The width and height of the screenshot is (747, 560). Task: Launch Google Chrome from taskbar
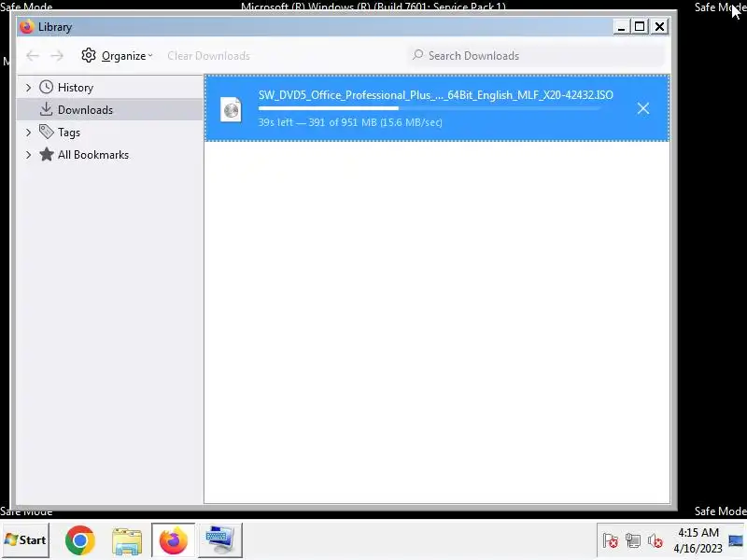[80, 540]
